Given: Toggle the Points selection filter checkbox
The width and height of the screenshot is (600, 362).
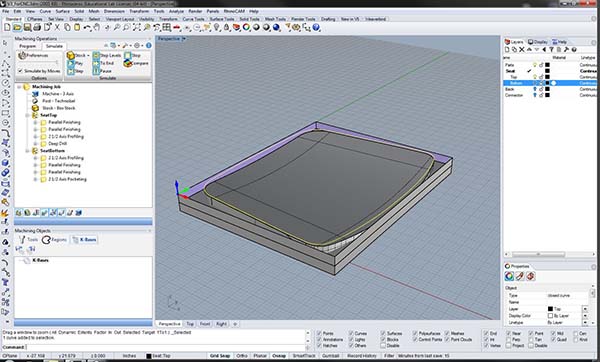Looking at the screenshot, I should [319, 333].
